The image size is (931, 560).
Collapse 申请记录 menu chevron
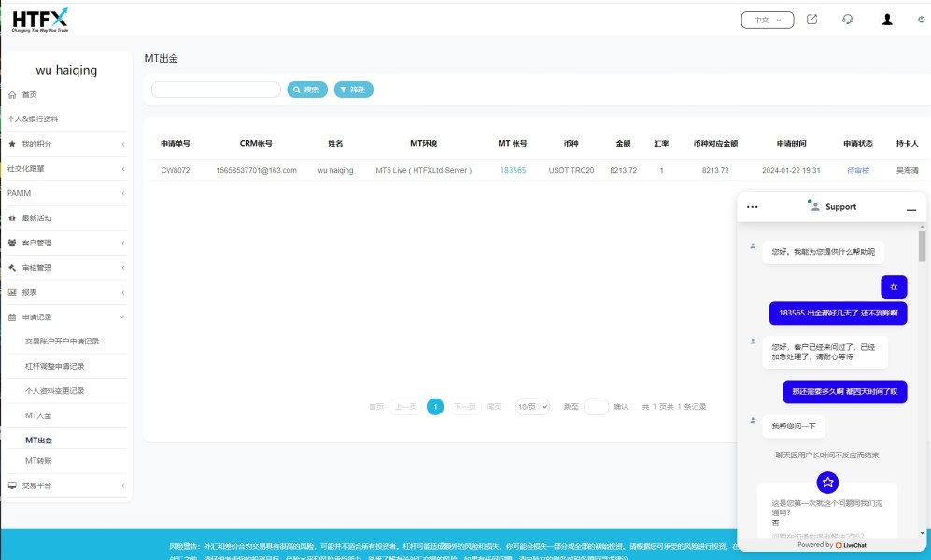(122, 317)
